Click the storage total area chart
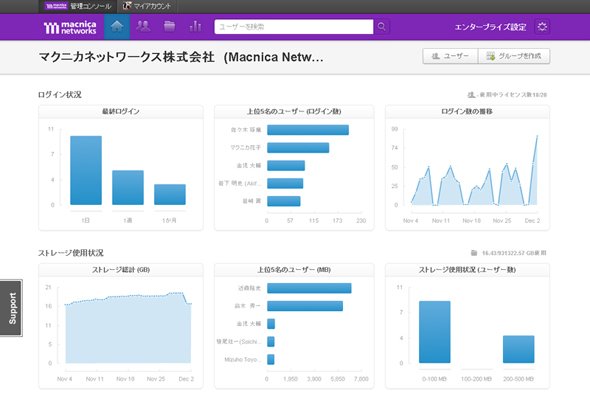This screenshot has height=393, width=590. pos(128,329)
